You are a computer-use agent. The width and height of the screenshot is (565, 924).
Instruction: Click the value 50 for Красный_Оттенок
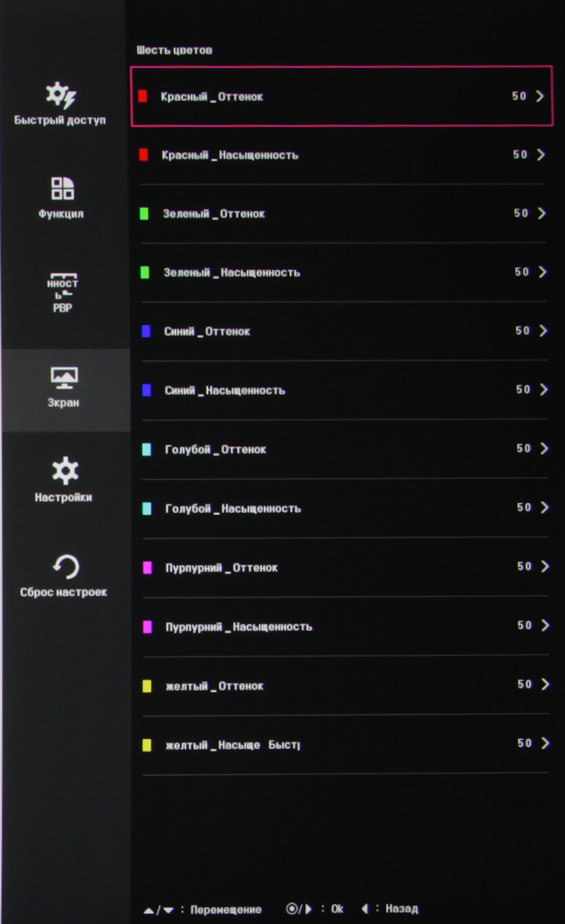point(518,96)
